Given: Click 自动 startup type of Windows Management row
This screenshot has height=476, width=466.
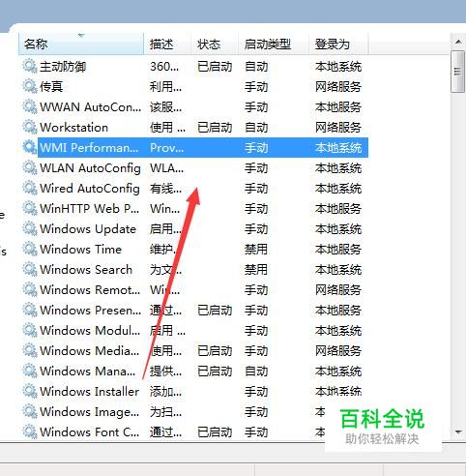Looking at the screenshot, I should pos(256,372).
